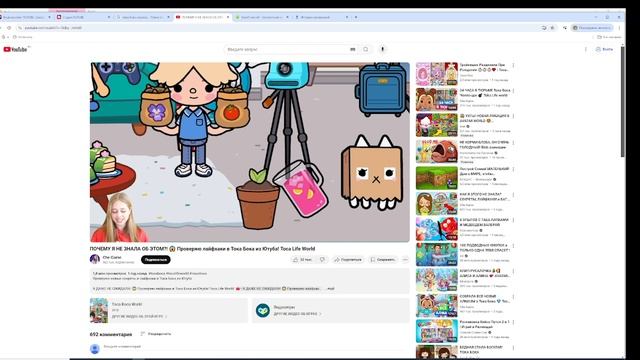Open more actions ellipsis under the video
Image resolution: width=640 pixels, height=360 pixels.
coord(405,260)
